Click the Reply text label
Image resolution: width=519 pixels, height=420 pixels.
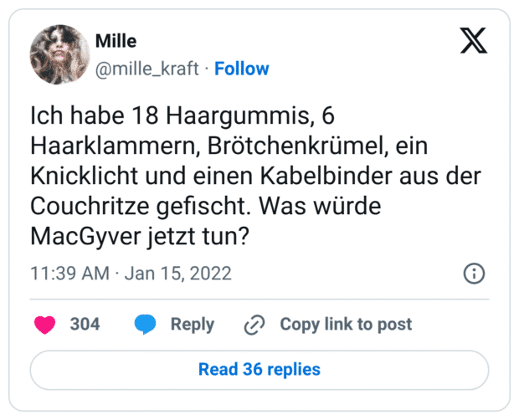[193, 324]
